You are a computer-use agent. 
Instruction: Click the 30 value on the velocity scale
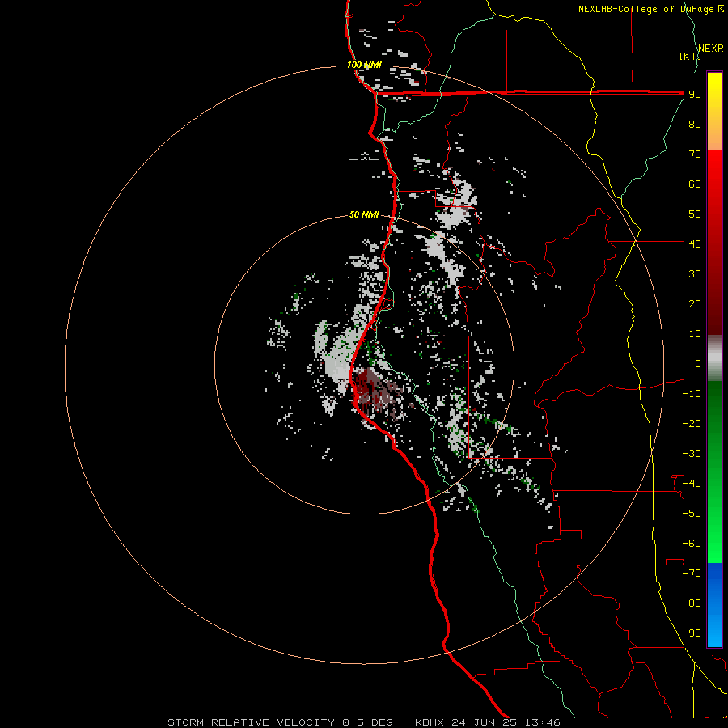(x=695, y=274)
